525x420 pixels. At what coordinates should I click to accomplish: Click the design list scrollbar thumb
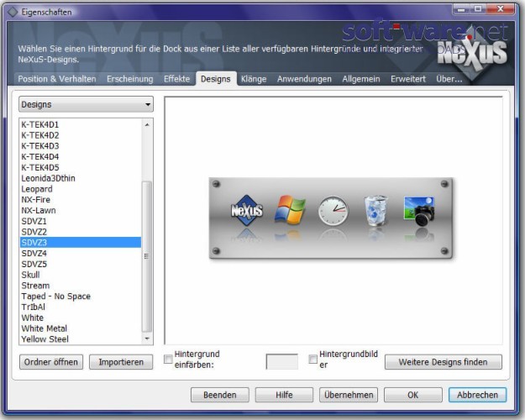tap(147, 256)
